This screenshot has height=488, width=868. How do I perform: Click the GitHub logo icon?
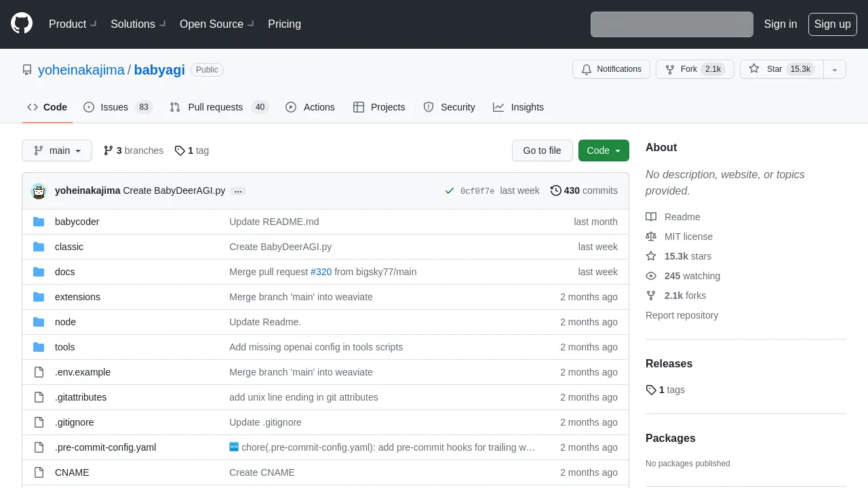[22, 24]
